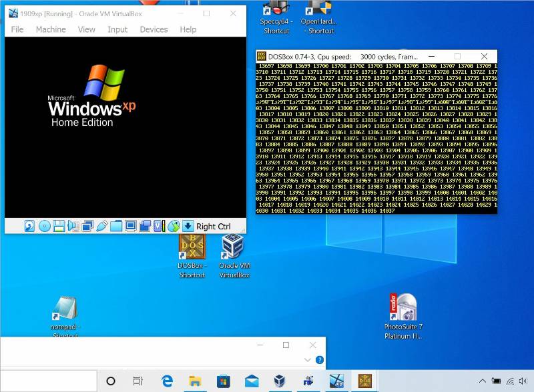Open the Help menu in VirtualBox
Image resolution: width=534 pixels, height=392 pixels.
tap(188, 29)
